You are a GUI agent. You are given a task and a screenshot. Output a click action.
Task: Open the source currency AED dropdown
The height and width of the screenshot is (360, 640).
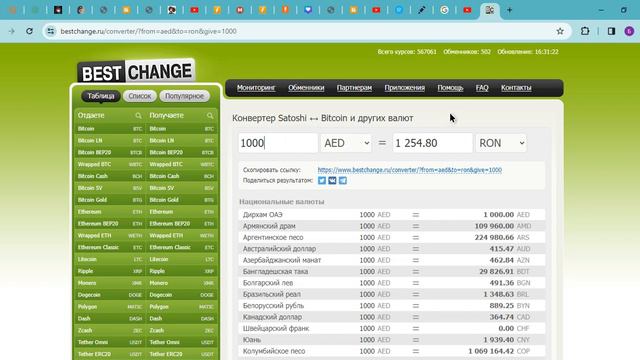tap(346, 143)
